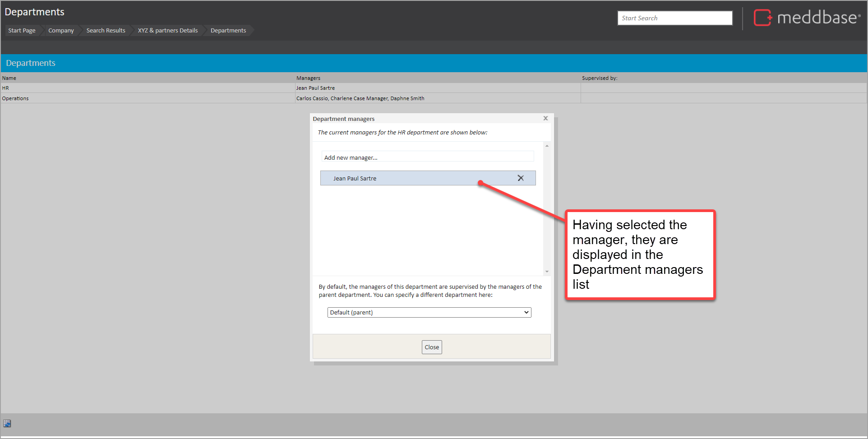
Task: Open the Operations department row
Action: point(15,98)
